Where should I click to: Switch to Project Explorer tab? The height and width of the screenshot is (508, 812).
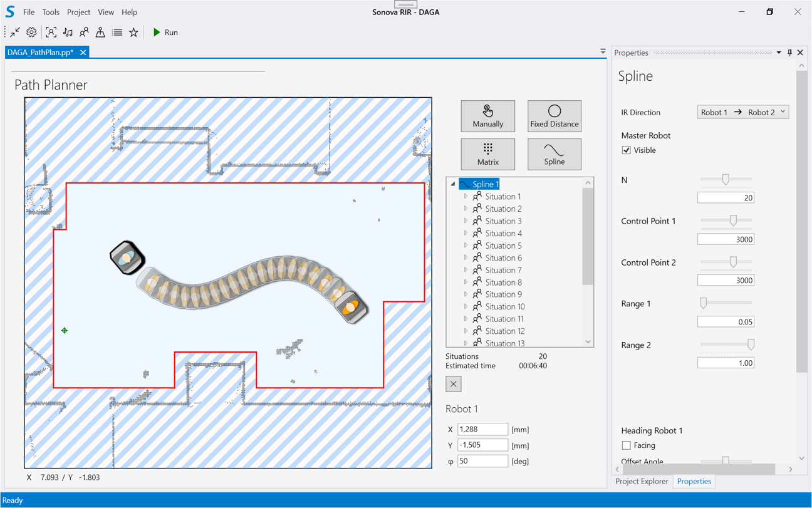pyautogui.click(x=642, y=481)
